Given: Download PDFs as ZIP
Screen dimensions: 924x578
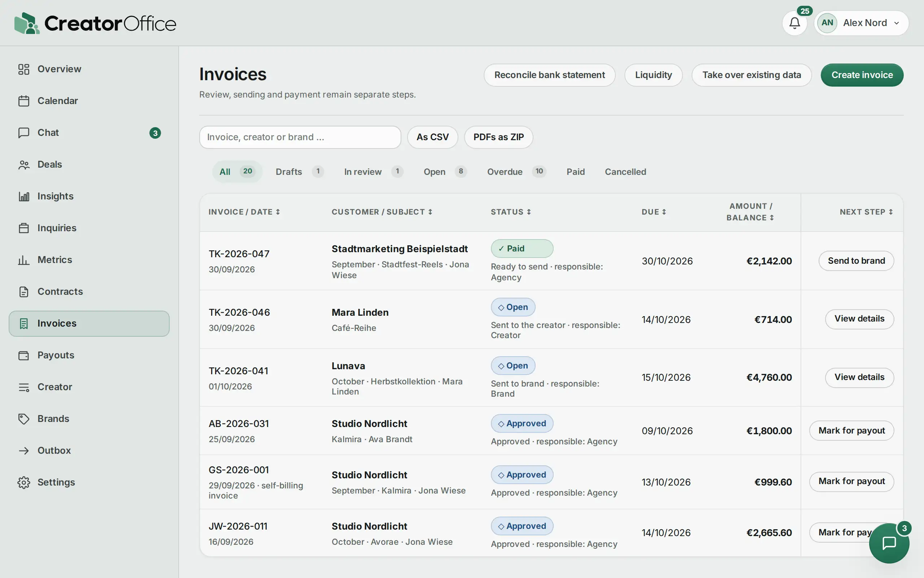Looking at the screenshot, I should pos(499,137).
